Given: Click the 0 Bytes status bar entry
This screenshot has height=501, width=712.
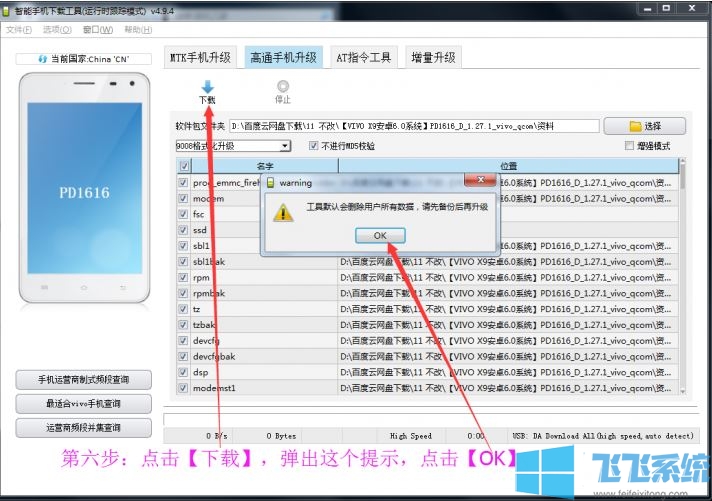Looking at the screenshot, I should click(x=281, y=436).
